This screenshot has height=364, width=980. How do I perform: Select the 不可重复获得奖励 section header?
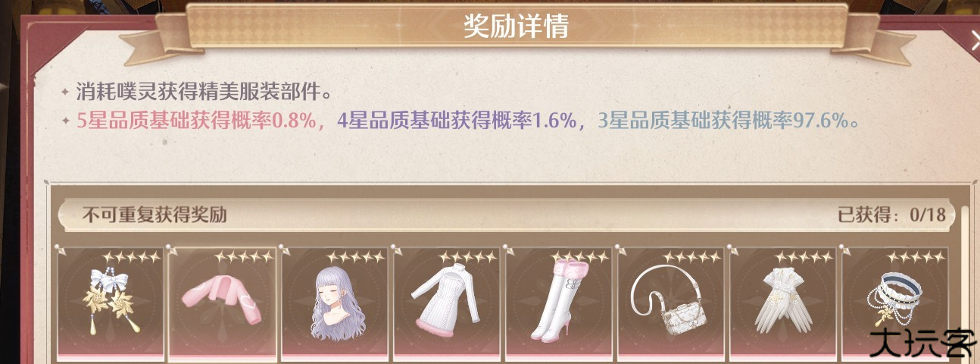[x=154, y=215]
